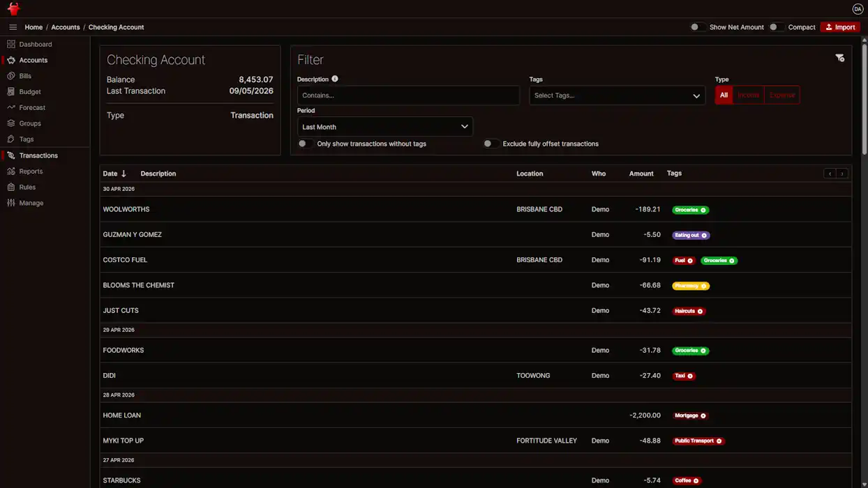Click the red bull app logo
The height and width of the screenshot is (488, 868).
click(13, 8)
